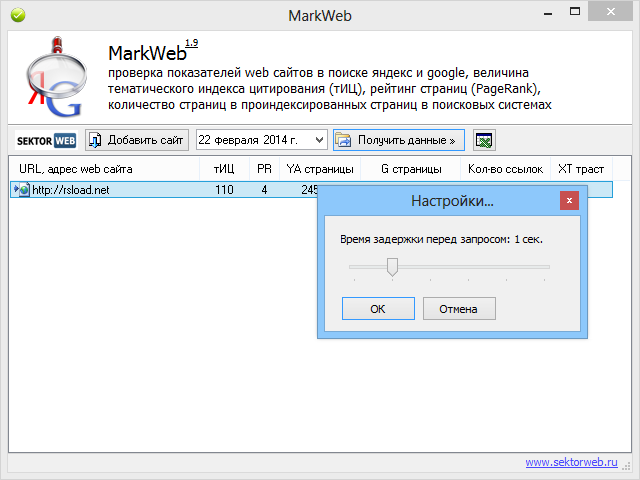
Task: Click the Кол-во ссылок column header
Action: tap(505, 169)
